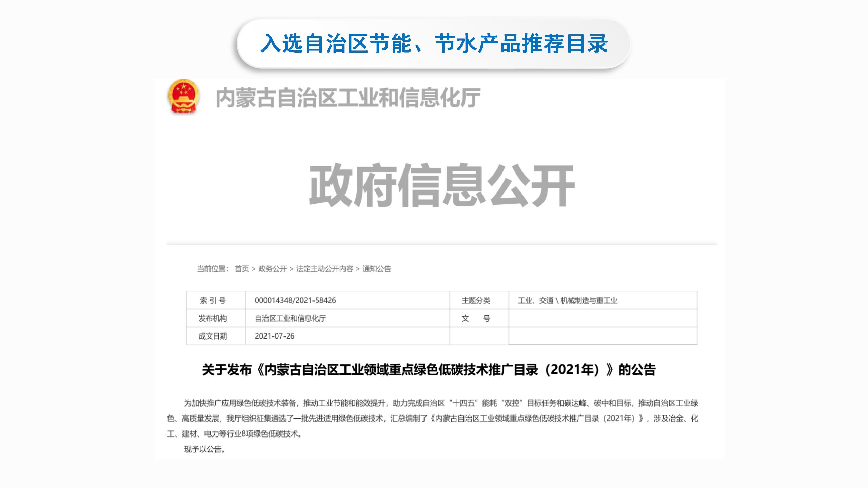Click the 索引号 label cell
Image resolution: width=868 pixels, height=488 pixels.
[x=213, y=300]
